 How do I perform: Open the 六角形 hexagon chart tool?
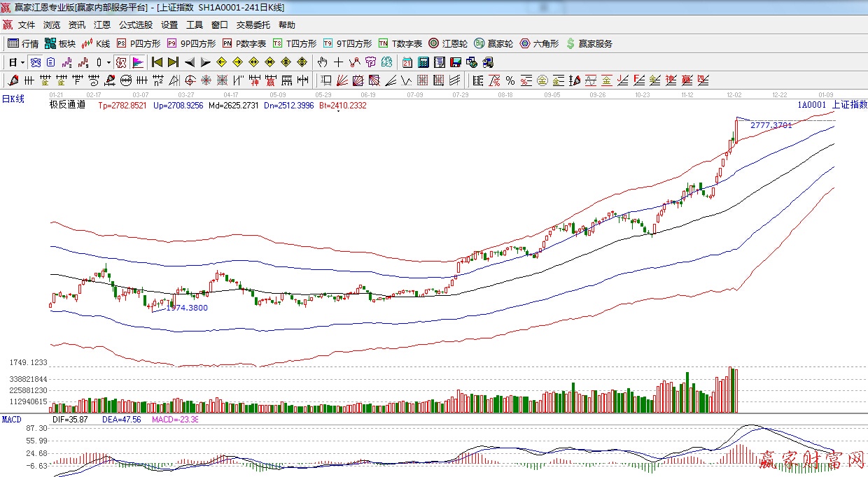[x=539, y=43]
